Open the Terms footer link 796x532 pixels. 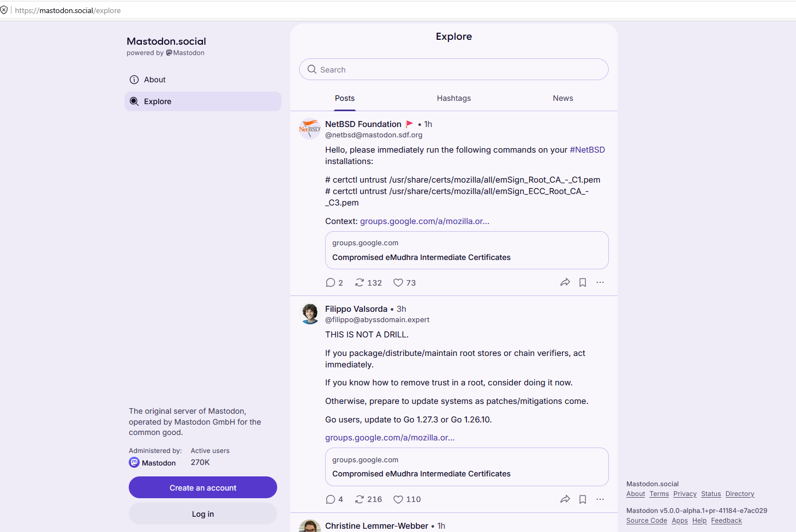pyautogui.click(x=659, y=494)
